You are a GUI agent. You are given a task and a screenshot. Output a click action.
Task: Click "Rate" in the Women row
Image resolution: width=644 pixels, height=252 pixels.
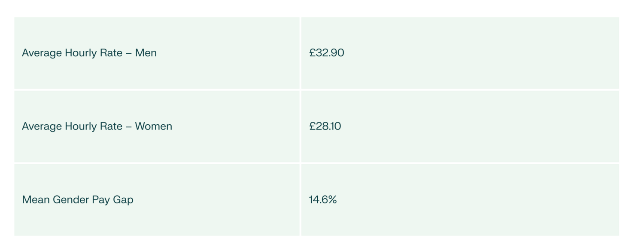111,126
